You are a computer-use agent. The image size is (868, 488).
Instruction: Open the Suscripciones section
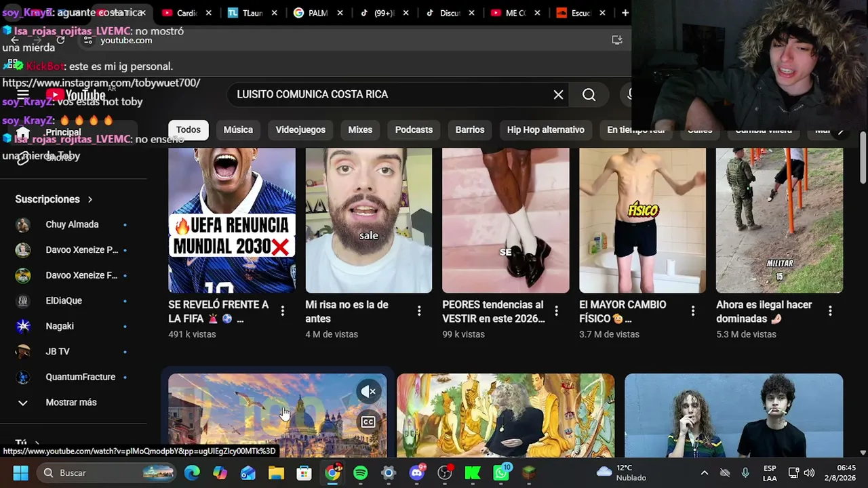click(54, 199)
